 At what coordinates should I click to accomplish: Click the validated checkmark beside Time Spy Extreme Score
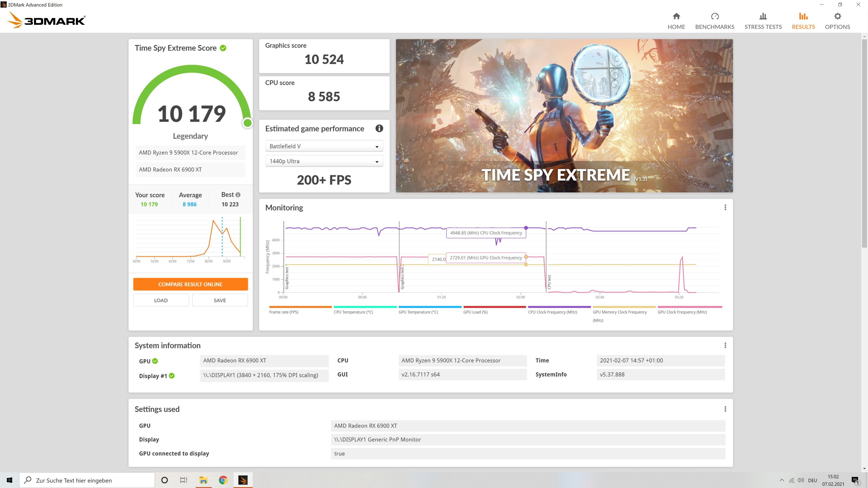(223, 48)
